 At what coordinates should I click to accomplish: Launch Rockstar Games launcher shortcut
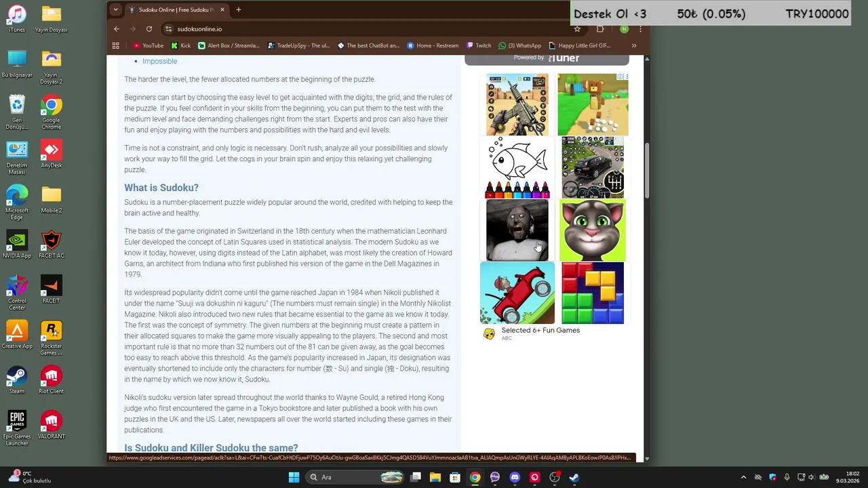click(52, 338)
